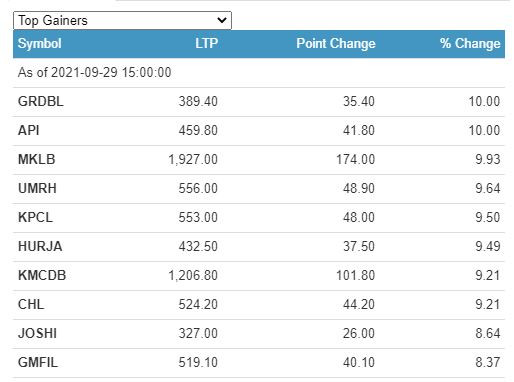This screenshot has width=514, height=382.
Task: Click the dropdown chevron arrow
Action: coord(222,20)
